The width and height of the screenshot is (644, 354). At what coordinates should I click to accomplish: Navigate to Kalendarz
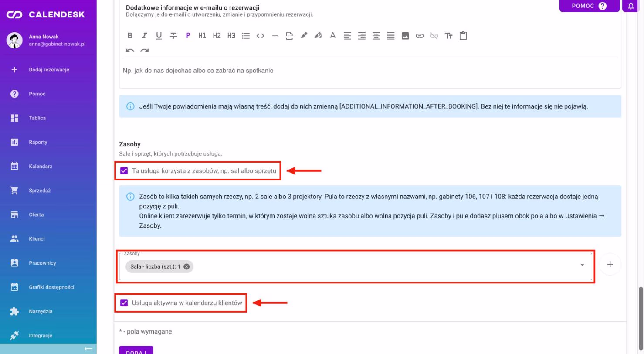point(48,167)
